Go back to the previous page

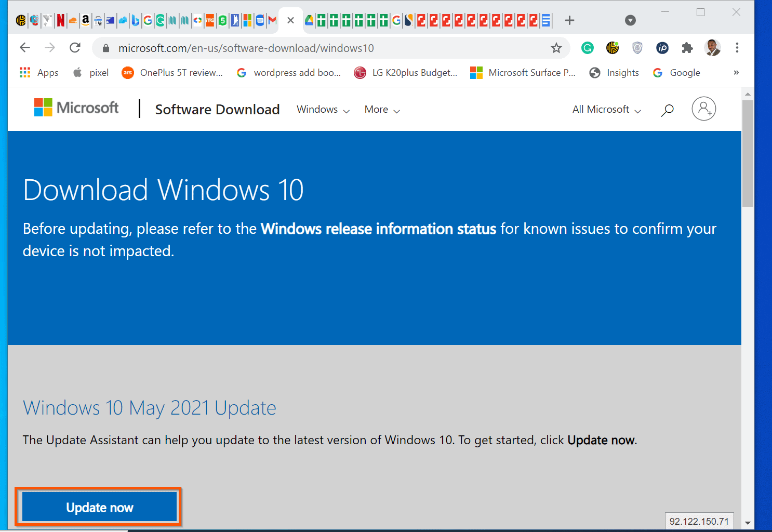[x=25, y=48]
